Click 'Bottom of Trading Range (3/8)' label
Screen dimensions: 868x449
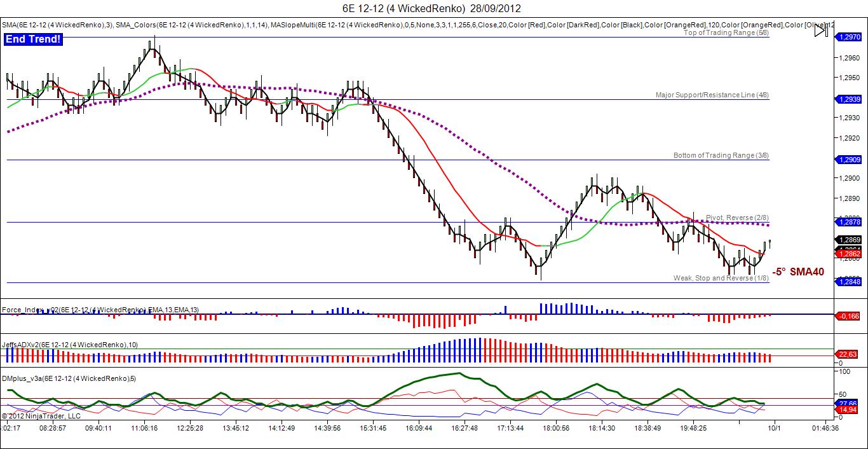(721, 155)
